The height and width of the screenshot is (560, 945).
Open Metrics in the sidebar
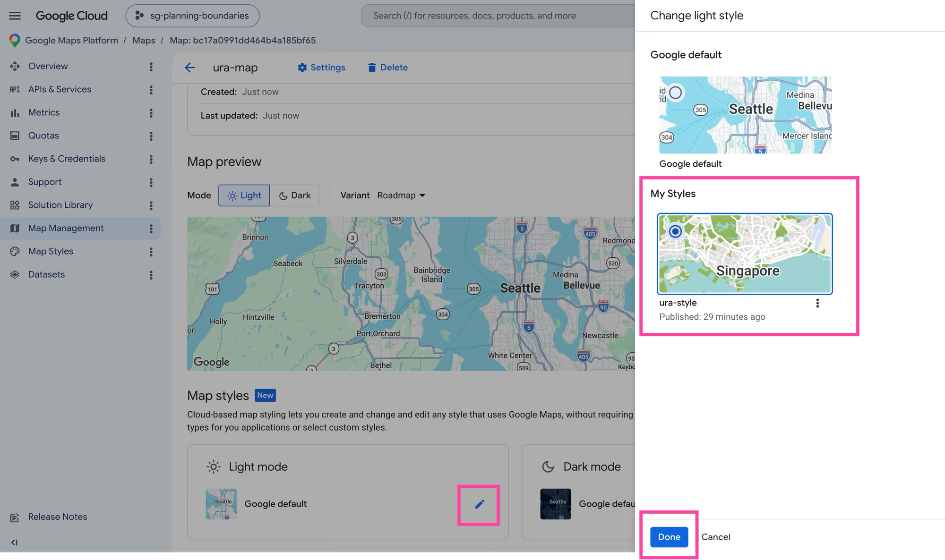[x=43, y=112]
